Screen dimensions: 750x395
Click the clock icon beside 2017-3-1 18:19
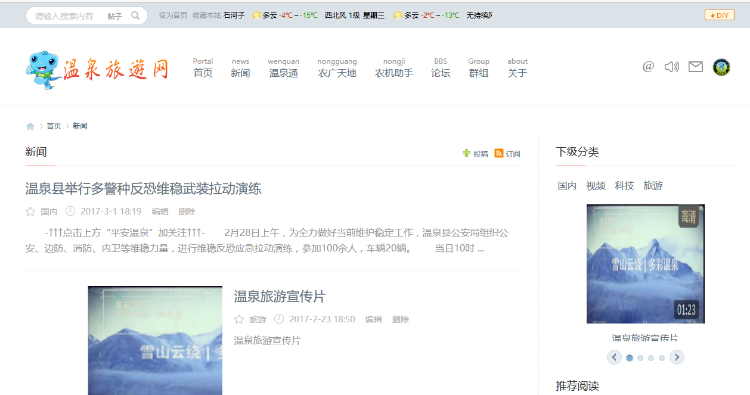pos(70,211)
